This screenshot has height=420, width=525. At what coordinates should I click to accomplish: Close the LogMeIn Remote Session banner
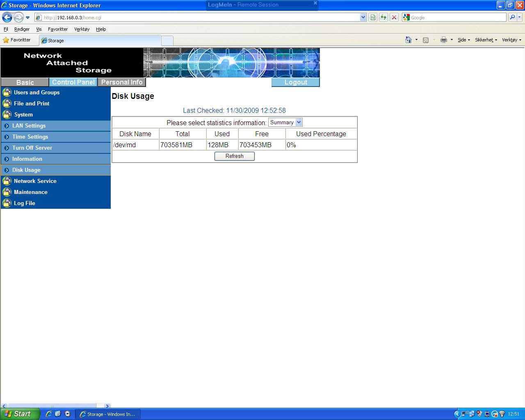click(315, 3)
